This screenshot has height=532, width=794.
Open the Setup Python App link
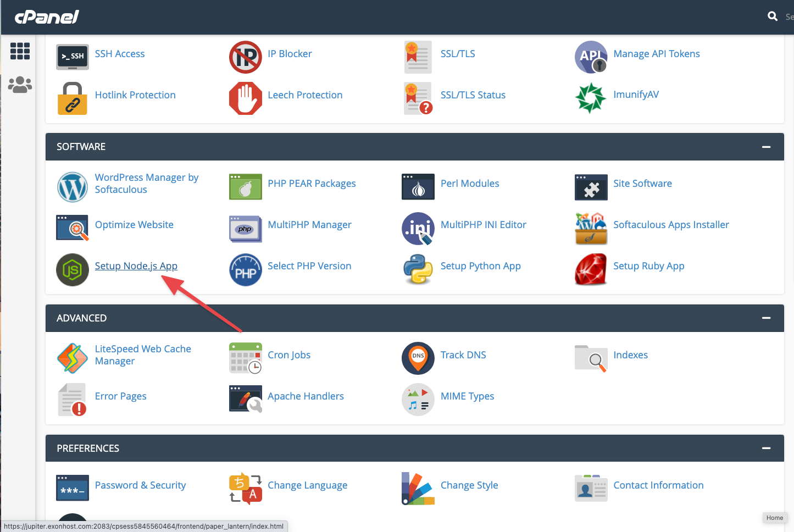(481, 266)
